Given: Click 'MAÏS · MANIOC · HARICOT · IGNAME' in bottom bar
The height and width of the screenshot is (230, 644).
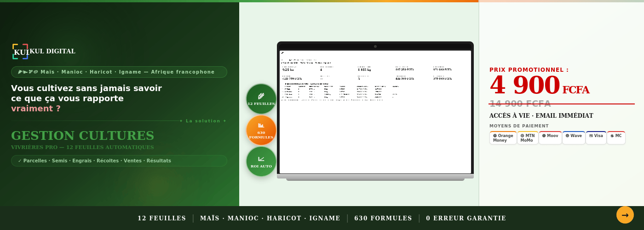Looking at the screenshot, I should [270, 218].
